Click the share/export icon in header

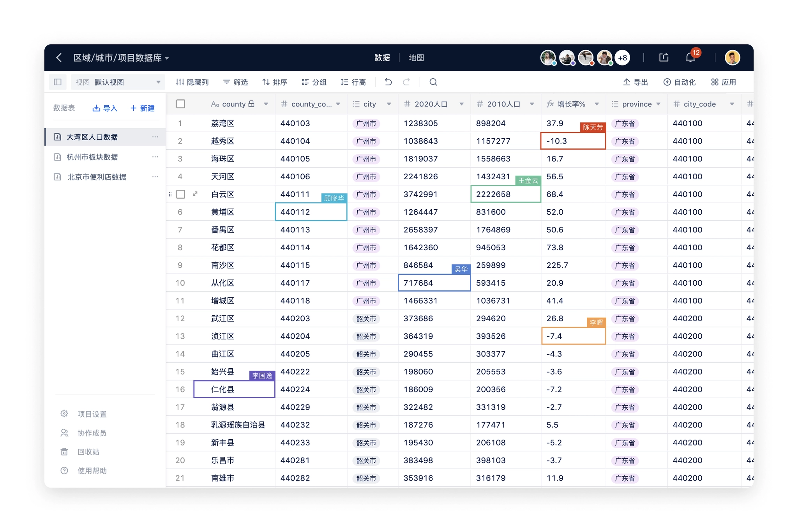coord(664,58)
